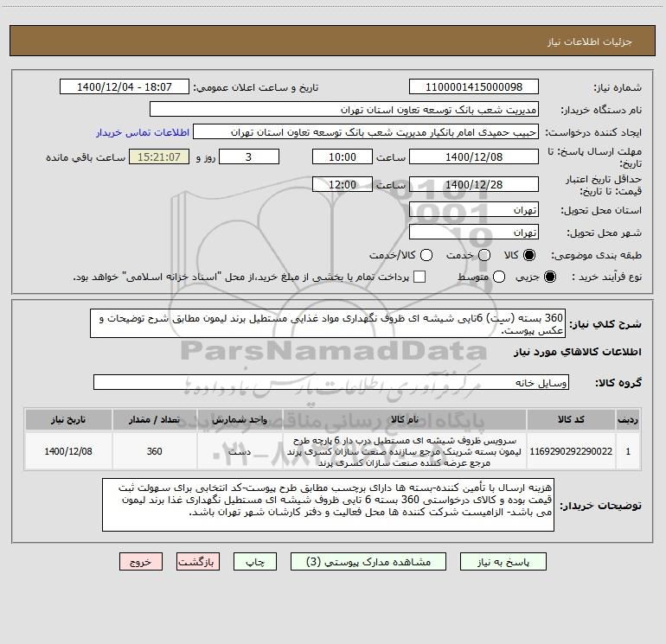Screen dimensions: 666x644
Task: Click the شهر محل تحویل field
Action: point(474,233)
